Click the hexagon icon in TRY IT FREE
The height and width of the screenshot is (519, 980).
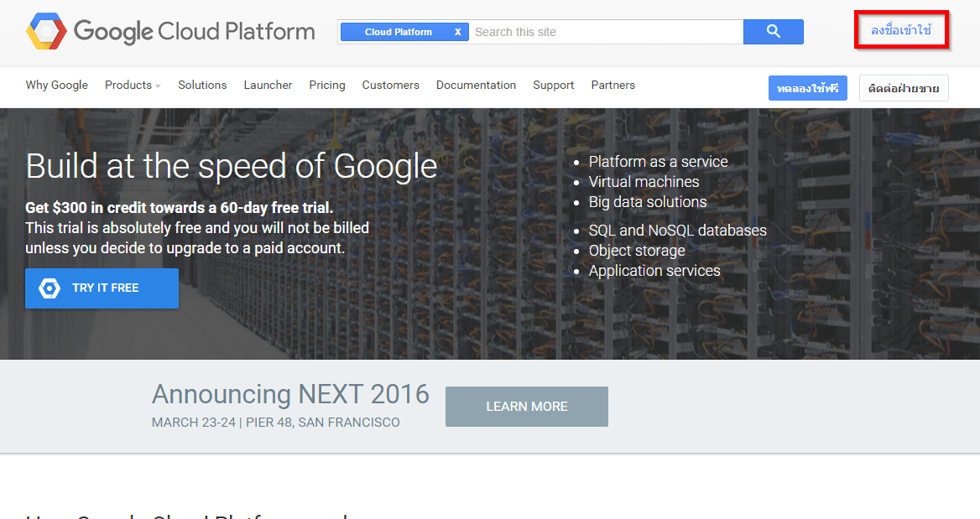click(50, 288)
